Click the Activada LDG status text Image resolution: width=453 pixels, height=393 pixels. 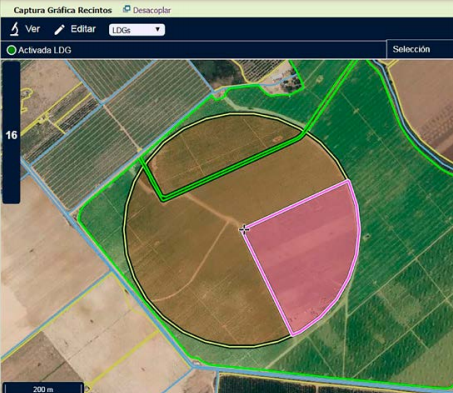[x=45, y=50]
